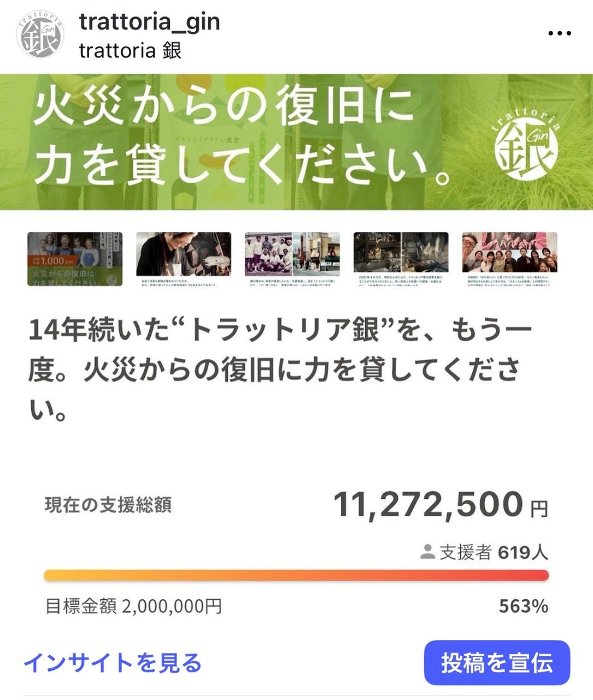The width and height of the screenshot is (593, 700).
Task: Tap the 目標金額 2,000,000円 goal label
Action: point(133,606)
